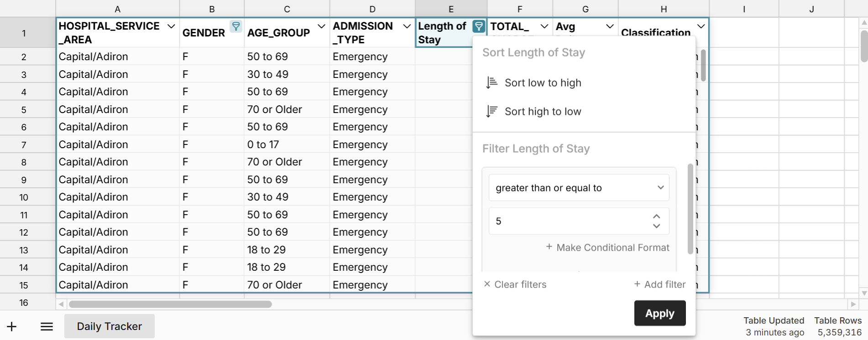Choose Sort high to low
This screenshot has width=868, height=340.
542,112
